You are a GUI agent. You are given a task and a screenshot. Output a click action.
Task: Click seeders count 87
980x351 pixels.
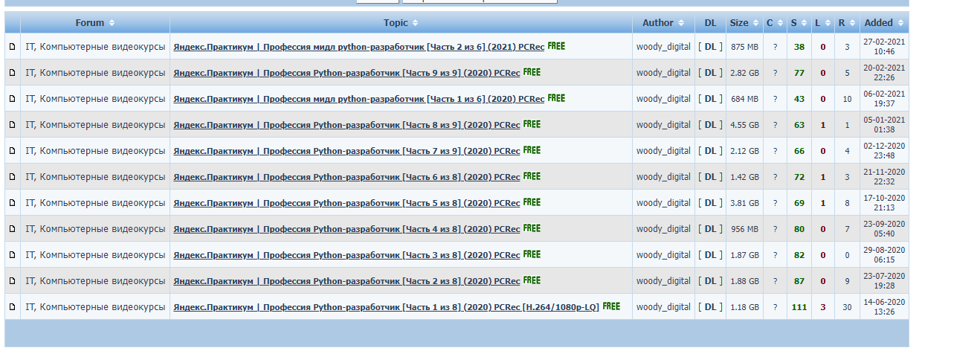pos(799,281)
